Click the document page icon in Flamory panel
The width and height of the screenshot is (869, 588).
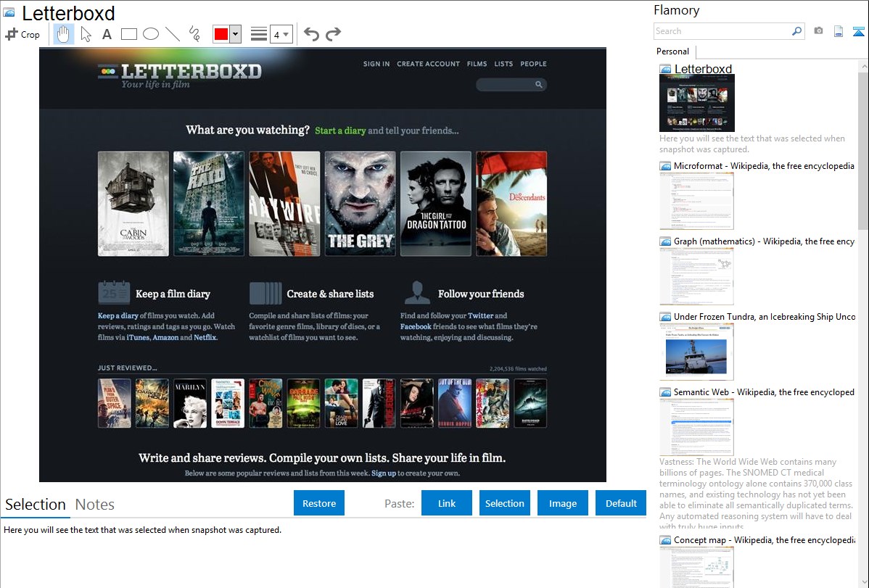(839, 31)
